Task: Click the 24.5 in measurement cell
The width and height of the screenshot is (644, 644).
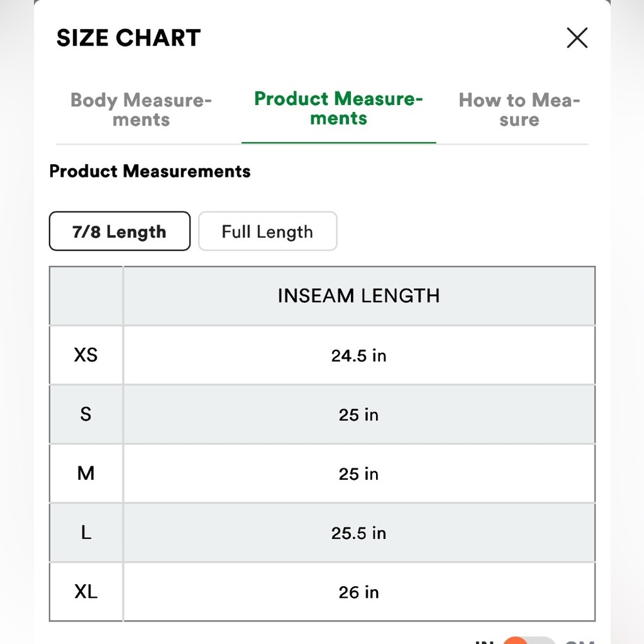Action: pyautogui.click(x=359, y=355)
